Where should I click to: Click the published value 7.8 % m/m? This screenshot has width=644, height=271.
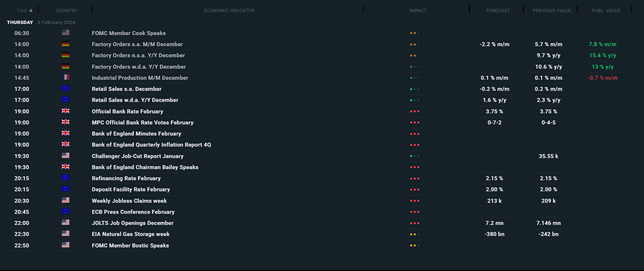click(603, 44)
